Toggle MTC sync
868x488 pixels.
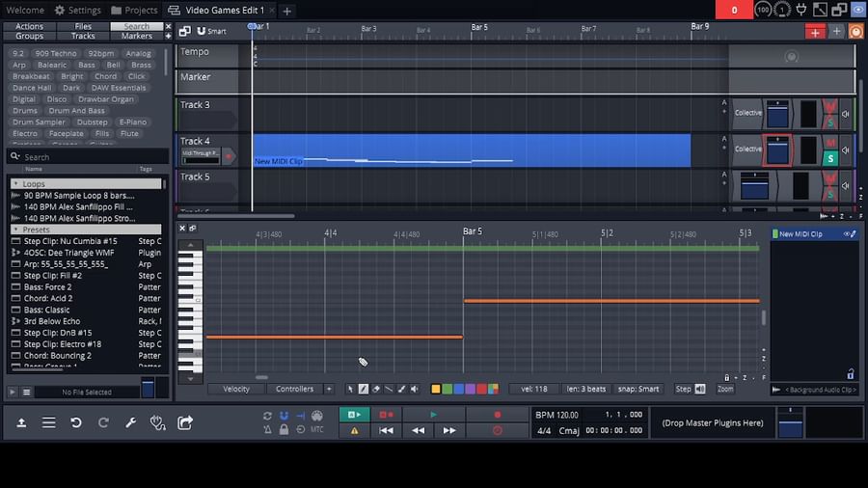pyautogui.click(x=317, y=429)
